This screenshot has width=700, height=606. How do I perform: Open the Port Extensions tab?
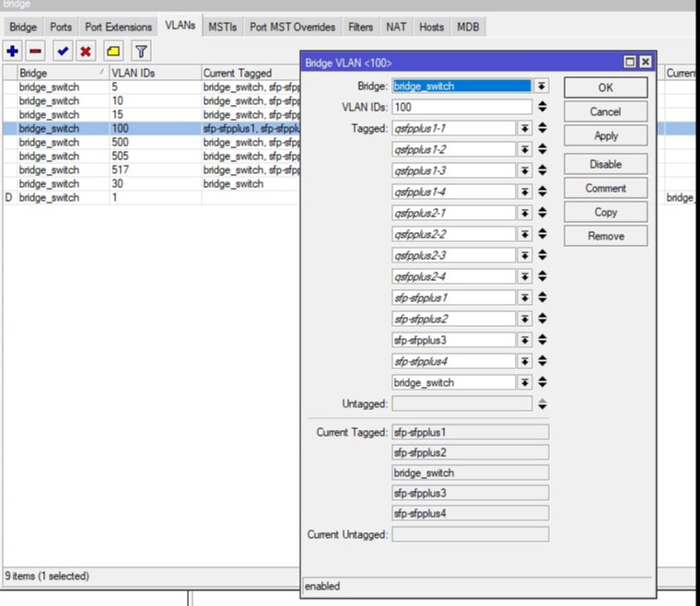(118, 27)
